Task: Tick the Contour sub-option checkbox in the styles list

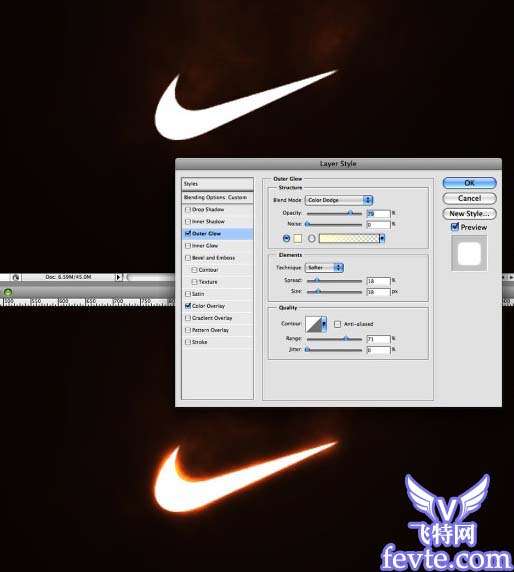Action: [194, 270]
